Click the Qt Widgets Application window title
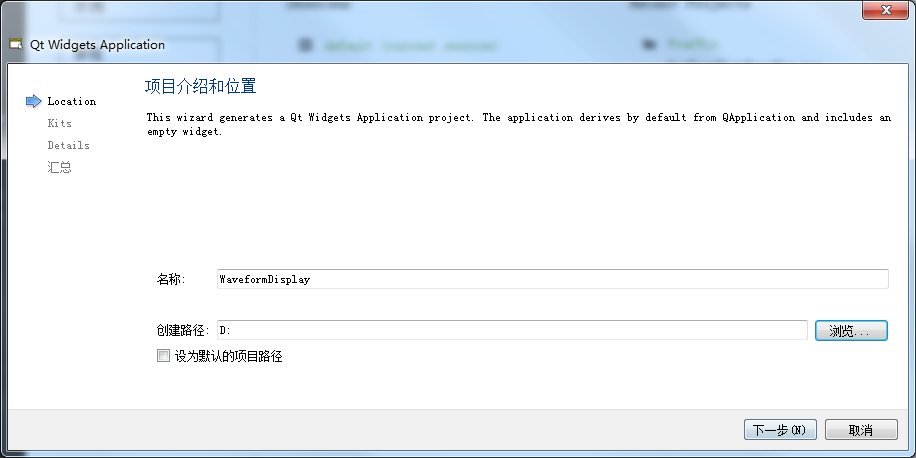 [x=98, y=45]
